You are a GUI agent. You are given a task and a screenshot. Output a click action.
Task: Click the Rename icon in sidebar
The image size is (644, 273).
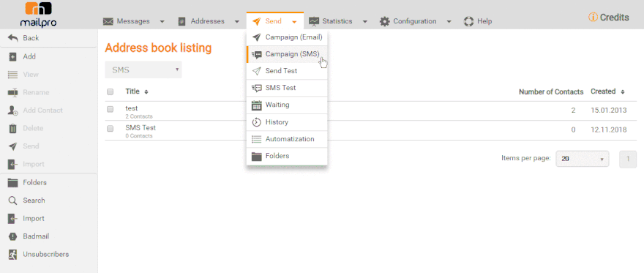click(12, 93)
